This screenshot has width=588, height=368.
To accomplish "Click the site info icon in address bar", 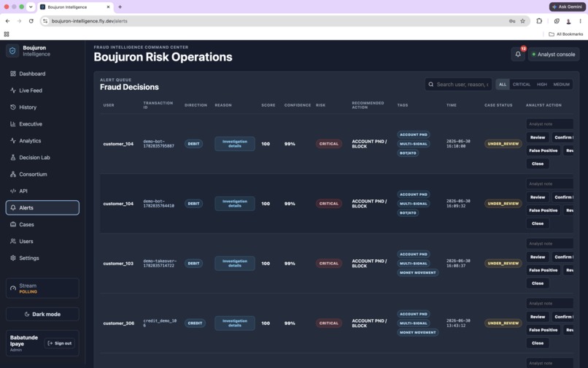I will (x=45, y=21).
